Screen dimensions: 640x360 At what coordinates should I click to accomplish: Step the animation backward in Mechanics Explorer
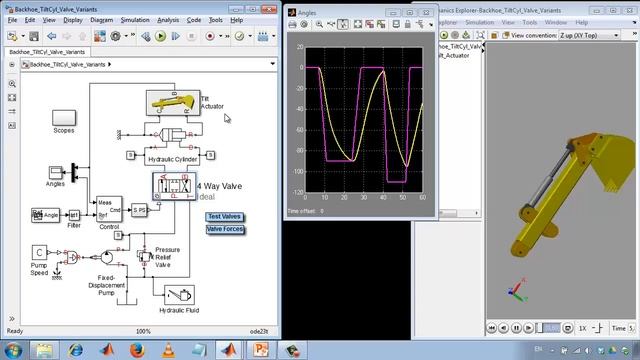tap(504, 328)
